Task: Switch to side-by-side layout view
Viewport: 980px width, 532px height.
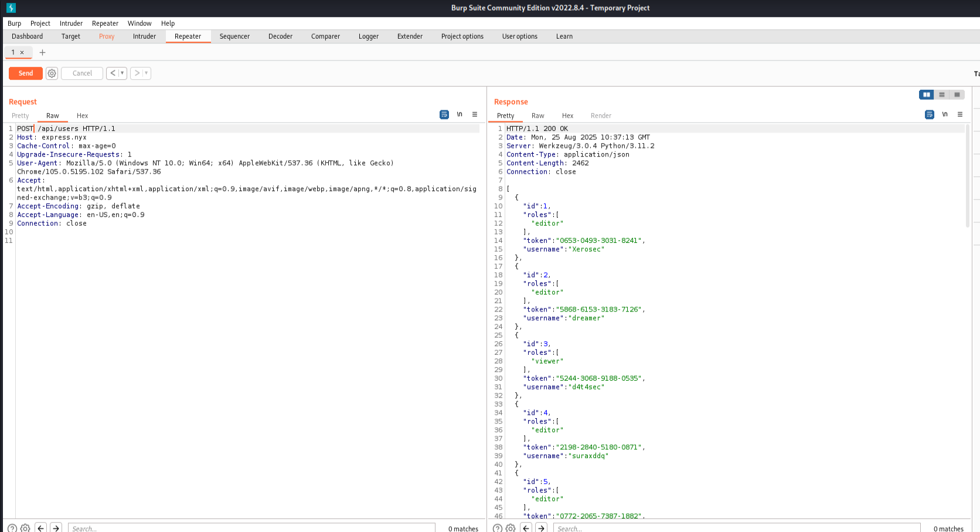Action: coord(927,94)
